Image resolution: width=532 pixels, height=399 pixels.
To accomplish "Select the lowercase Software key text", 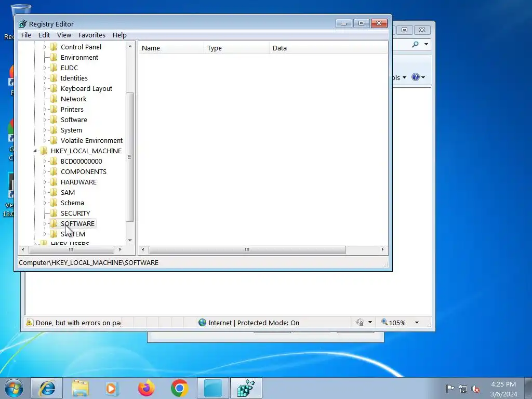I will (74, 120).
